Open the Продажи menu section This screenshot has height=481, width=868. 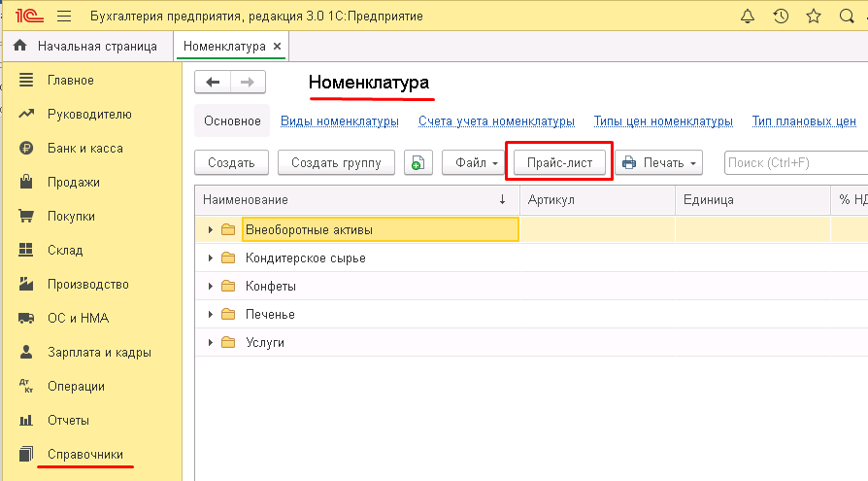pyautogui.click(x=73, y=183)
